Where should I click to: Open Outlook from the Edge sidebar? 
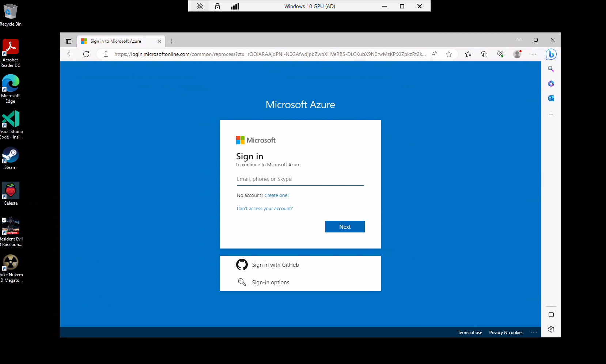(x=551, y=98)
